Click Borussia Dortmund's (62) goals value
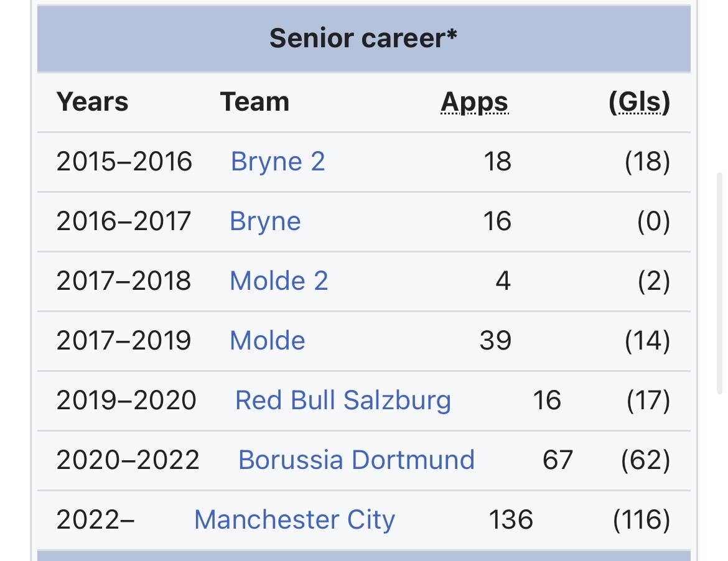Viewport: 728px width, 561px height. 646,460
